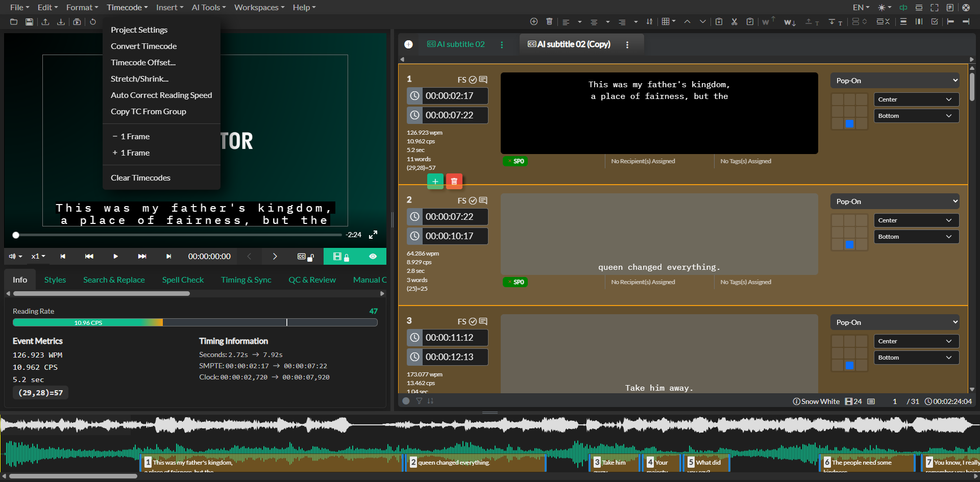Click the move word down icon
The height and width of the screenshot is (482, 980).
pos(790,22)
